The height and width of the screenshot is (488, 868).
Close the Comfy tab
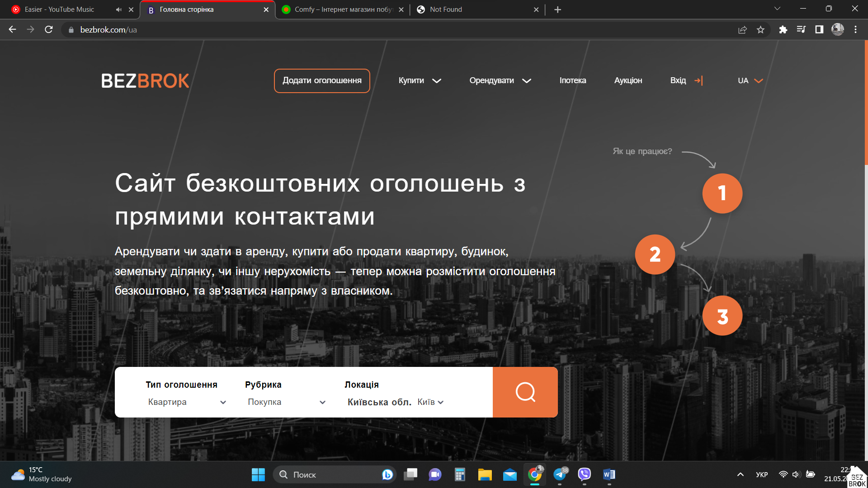401,9
